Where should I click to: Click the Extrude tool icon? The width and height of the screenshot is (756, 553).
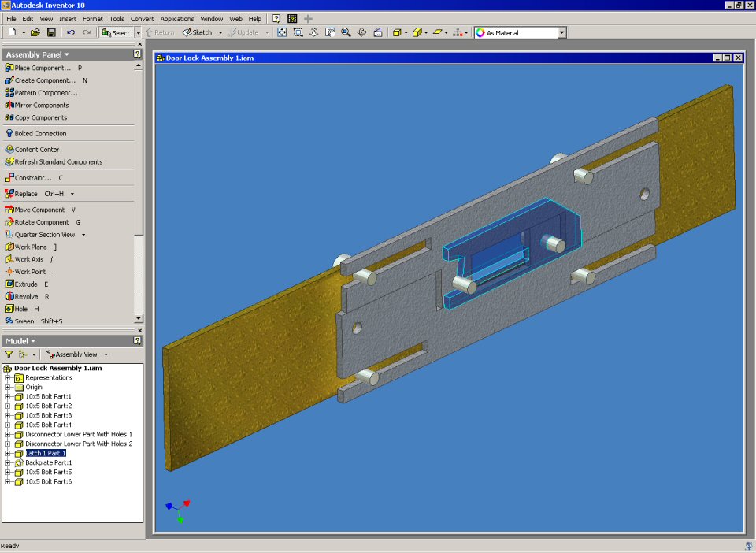[x=9, y=284]
